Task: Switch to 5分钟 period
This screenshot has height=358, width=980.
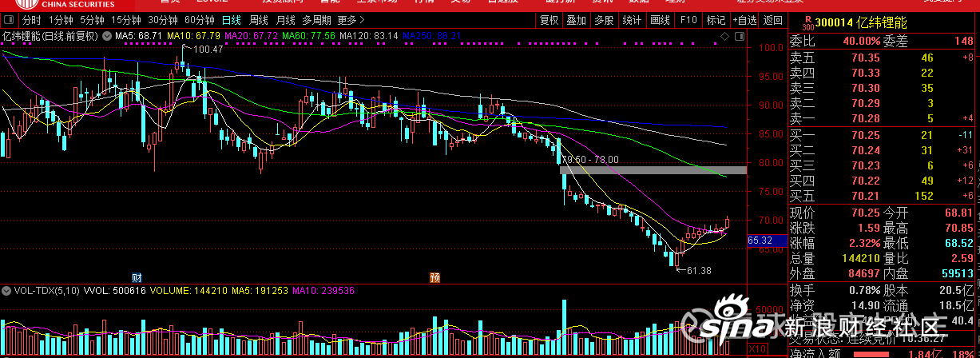Action: click(91, 20)
